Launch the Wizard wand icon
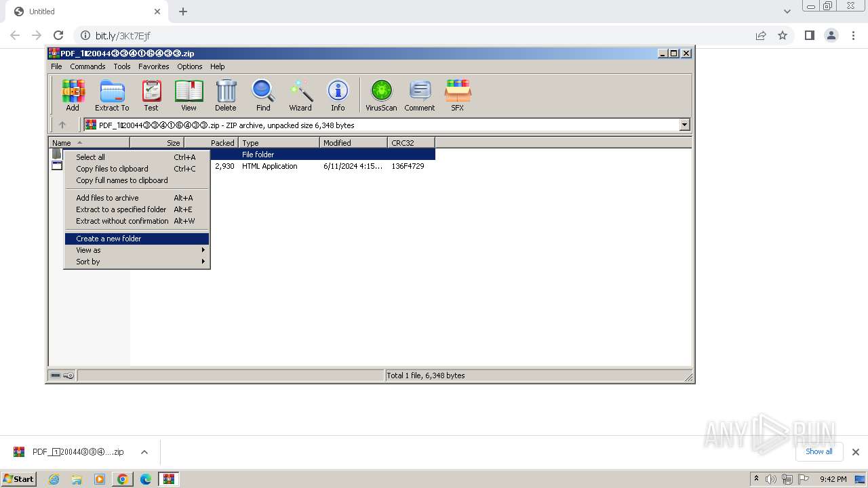The width and height of the screenshot is (868, 488). [300, 96]
